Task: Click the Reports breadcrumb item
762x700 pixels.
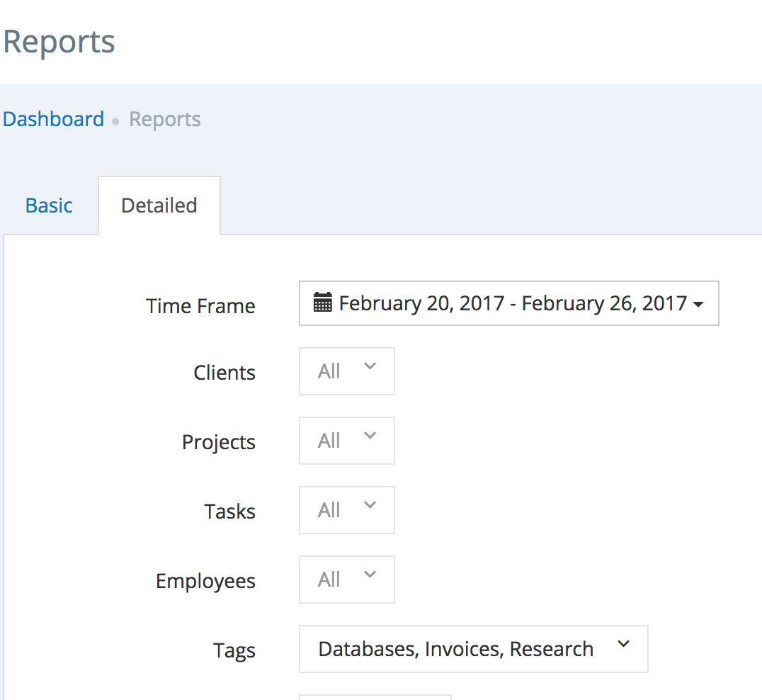Action: pos(165,119)
